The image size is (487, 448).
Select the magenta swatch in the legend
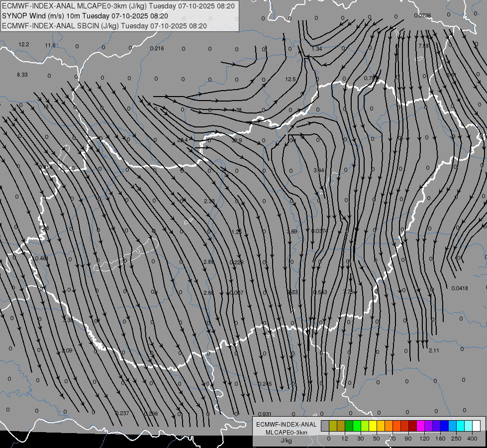click(x=420, y=426)
